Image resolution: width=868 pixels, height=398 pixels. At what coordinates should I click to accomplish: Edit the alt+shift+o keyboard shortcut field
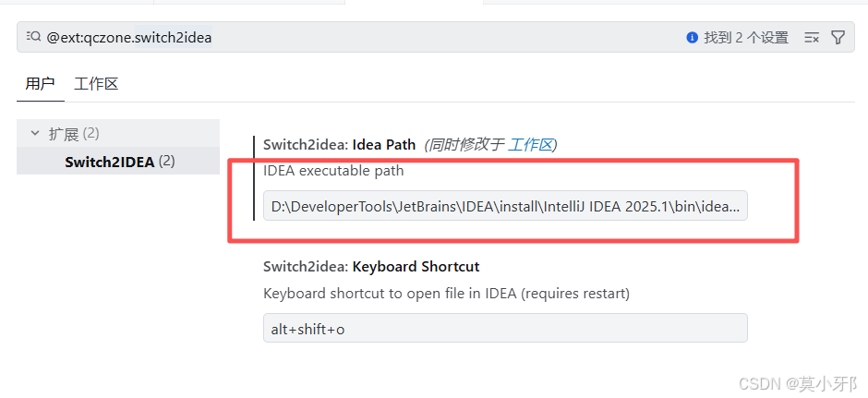(x=505, y=328)
